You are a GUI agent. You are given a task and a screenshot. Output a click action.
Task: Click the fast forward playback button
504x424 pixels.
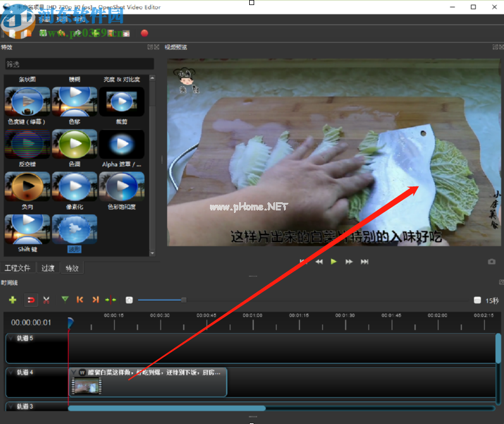tap(349, 262)
